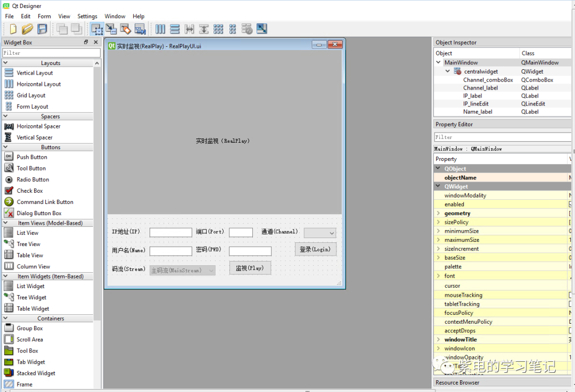Expand the sizePolicy property
The height and width of the screenshot is (392, 575).
pyautogui.click(x=438, y=222)
